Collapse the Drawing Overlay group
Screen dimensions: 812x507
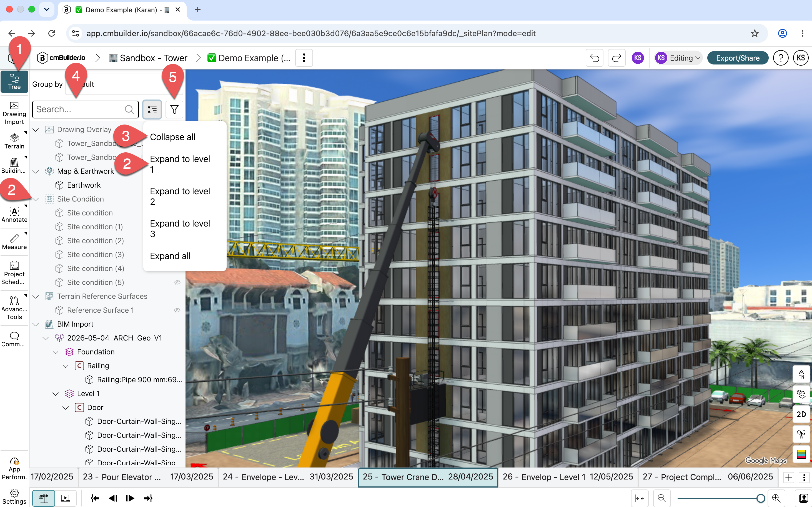pyautogui.click(x=36, y=130)
